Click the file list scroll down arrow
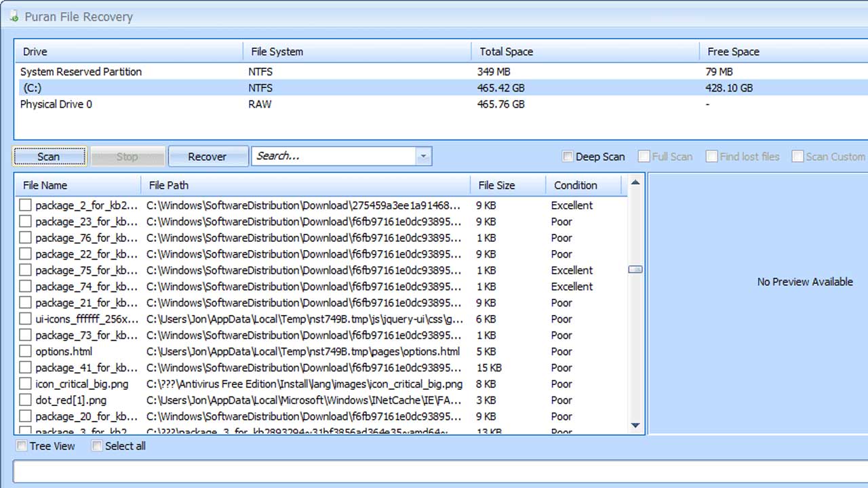 coord(635,426)
